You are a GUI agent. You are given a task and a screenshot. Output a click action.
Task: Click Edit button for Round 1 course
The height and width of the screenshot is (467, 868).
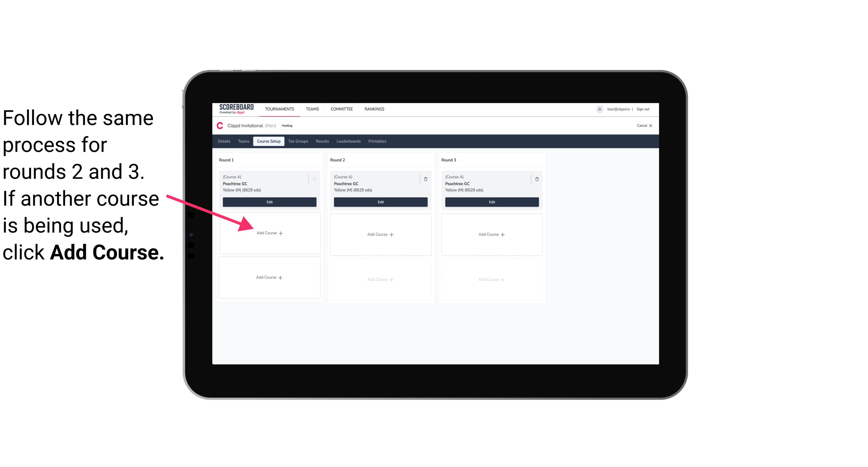(270, 202)
